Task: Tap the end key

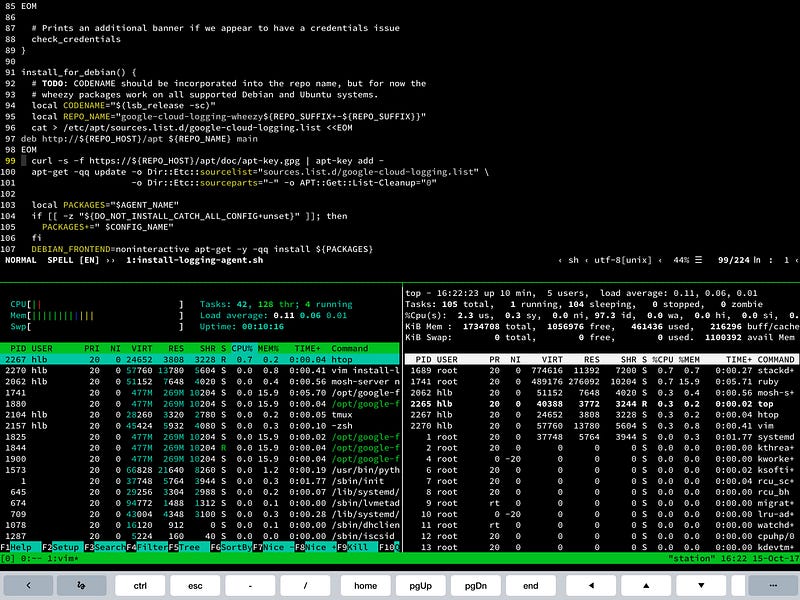Action: coord(531,585)
